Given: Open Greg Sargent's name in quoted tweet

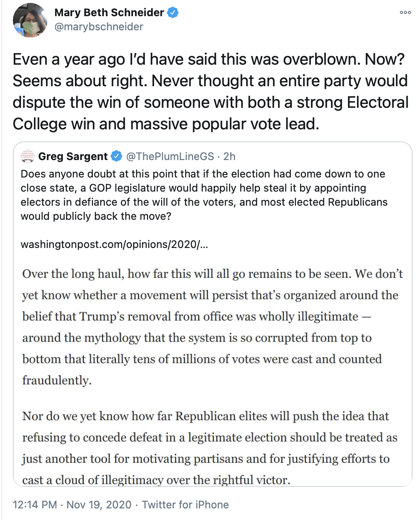Looking at the screenshot, I should (x=73, y=156).
